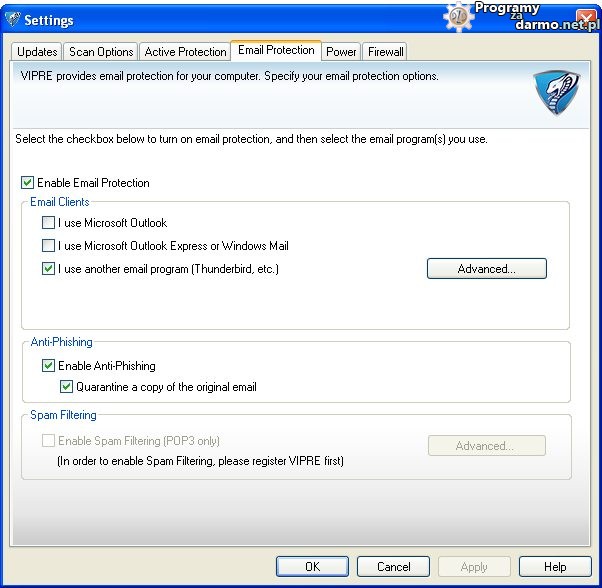Screen dimensions: 602x588
Task: Open Help for settings
Action: click(555, 566)
